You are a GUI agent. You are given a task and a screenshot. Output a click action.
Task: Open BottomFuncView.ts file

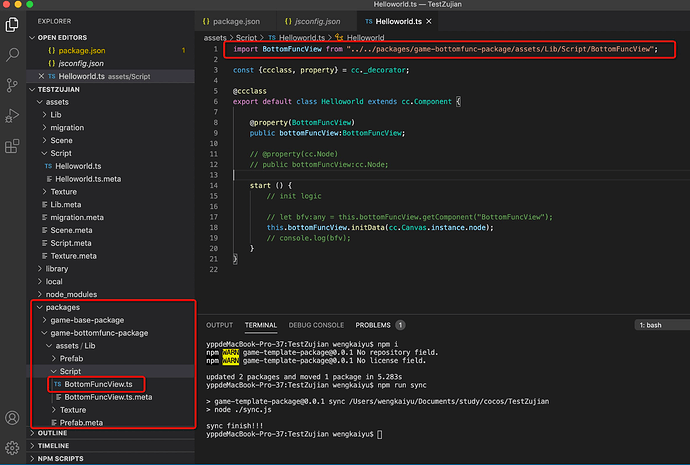click(x=111, y=384)
